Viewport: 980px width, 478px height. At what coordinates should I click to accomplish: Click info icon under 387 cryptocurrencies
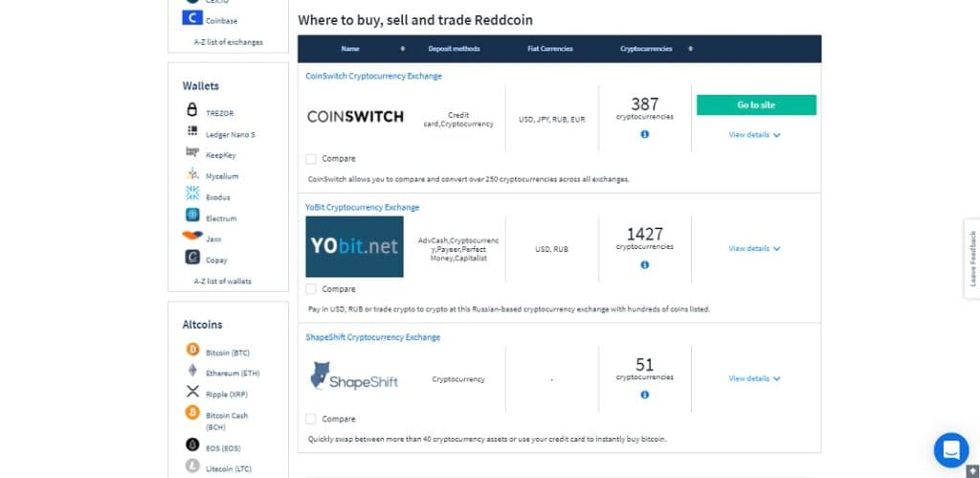click(645, 134)
